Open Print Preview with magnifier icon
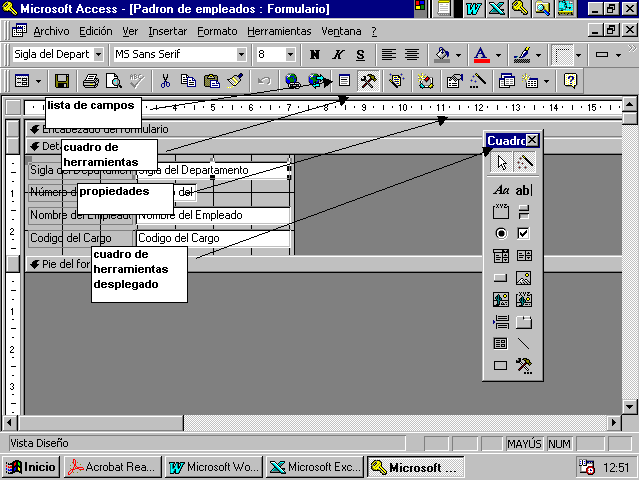This screenshot has height=480, width=639. 114,81
